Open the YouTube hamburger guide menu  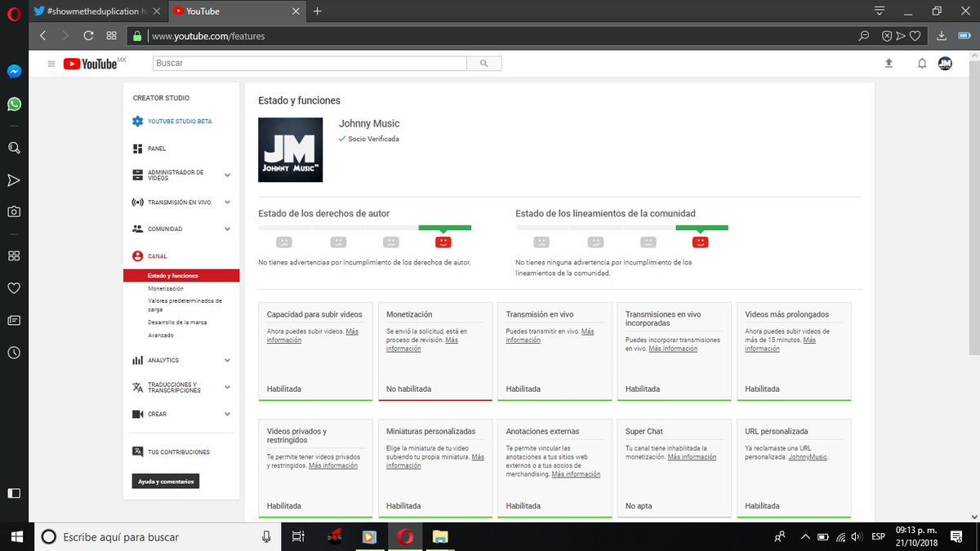click(51, 64)
